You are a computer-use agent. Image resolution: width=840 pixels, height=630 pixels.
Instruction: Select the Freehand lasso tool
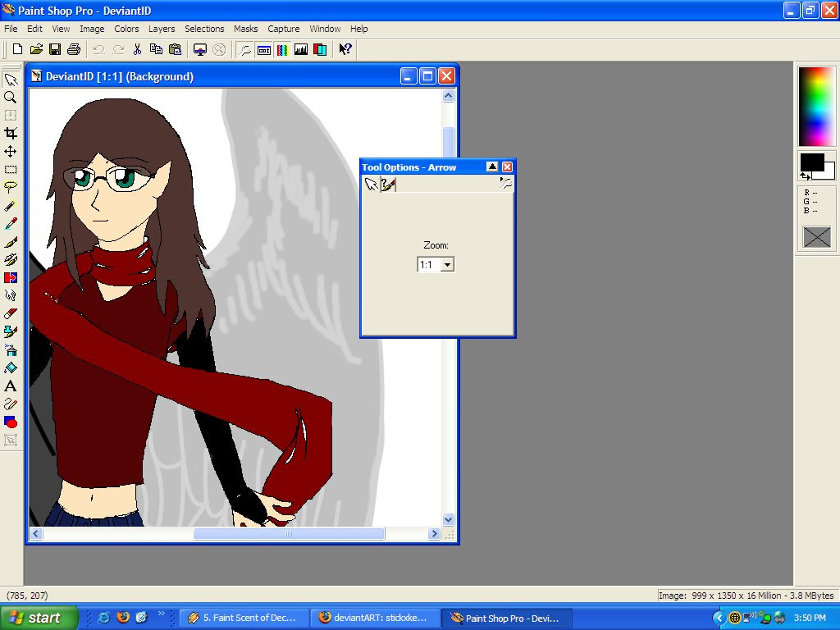pos(11,188)
